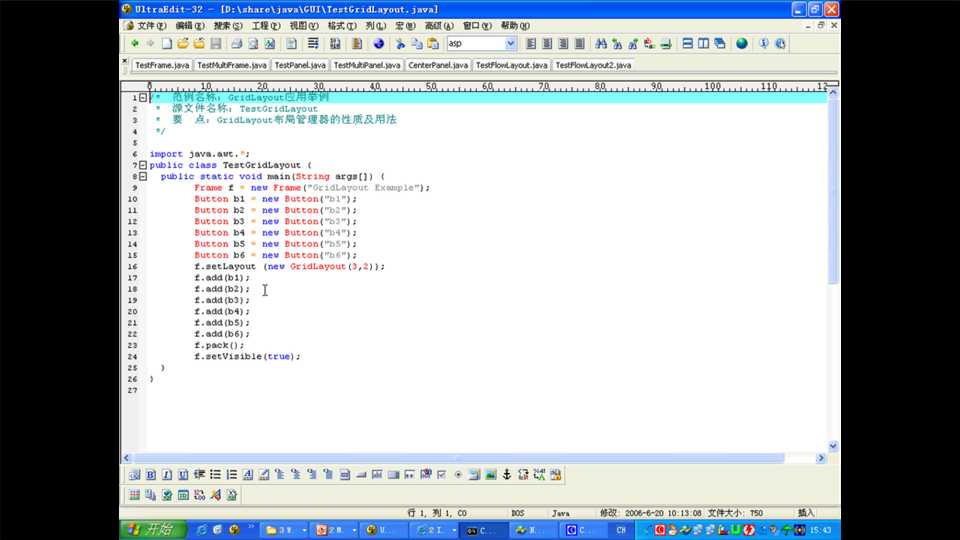Click the horizontal scrollbar right arrow
The width and height of the screenshot is (960, 540).
pos(821,458)
